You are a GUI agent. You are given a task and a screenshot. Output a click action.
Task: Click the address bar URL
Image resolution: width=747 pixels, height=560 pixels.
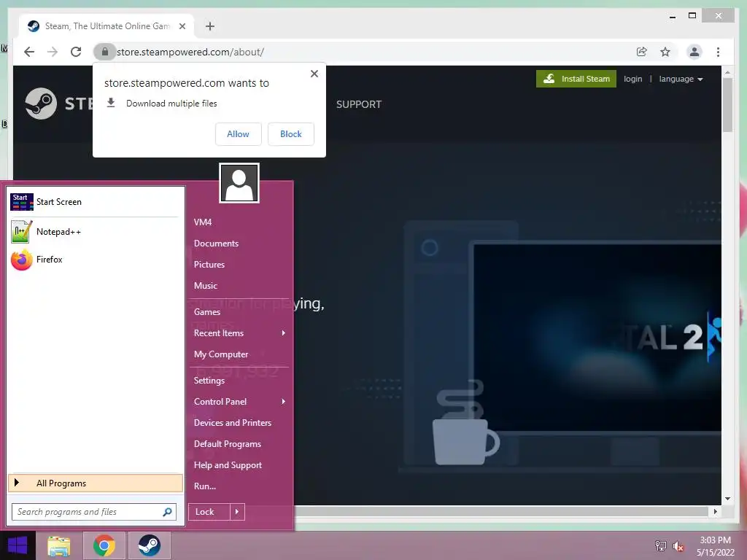click(190, 52)
